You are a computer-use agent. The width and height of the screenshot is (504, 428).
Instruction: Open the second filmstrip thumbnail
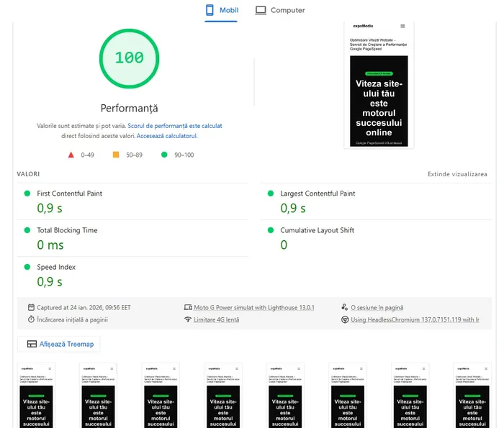pyautogui.click(x=99, y=395)
